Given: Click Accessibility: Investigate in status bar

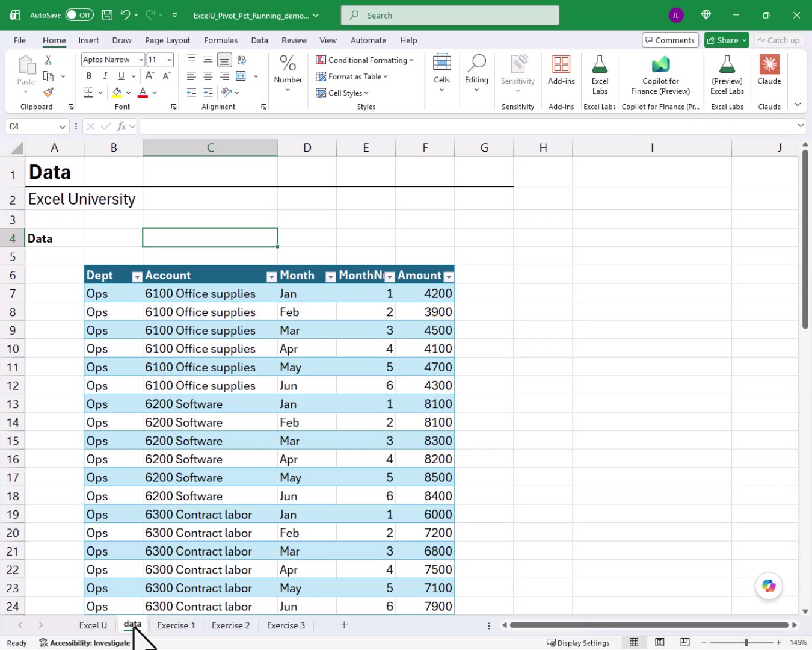Looking at the screenshot, I should [85, 643].
